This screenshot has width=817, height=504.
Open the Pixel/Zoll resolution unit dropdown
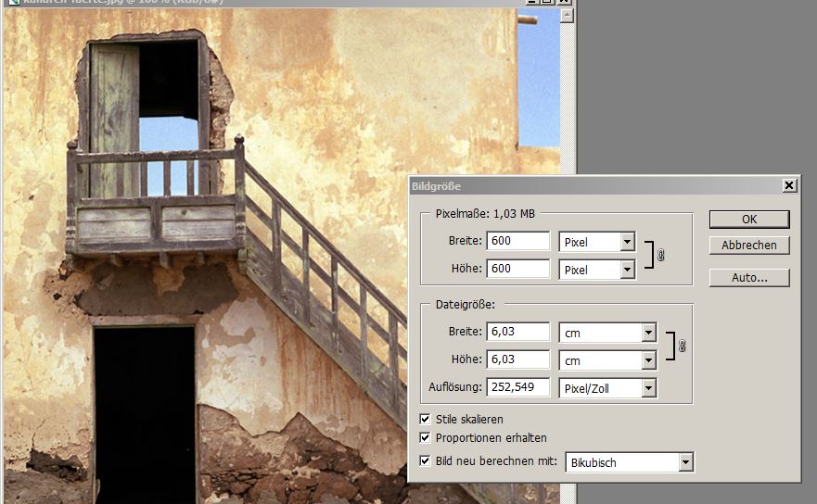648,388
